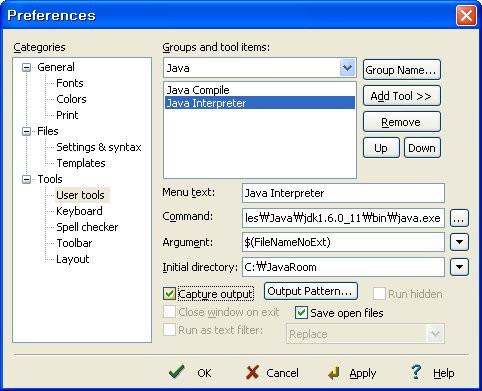The image size is (482, 391).
Task: Select Layout category
Action: click(x=73, y=259)
